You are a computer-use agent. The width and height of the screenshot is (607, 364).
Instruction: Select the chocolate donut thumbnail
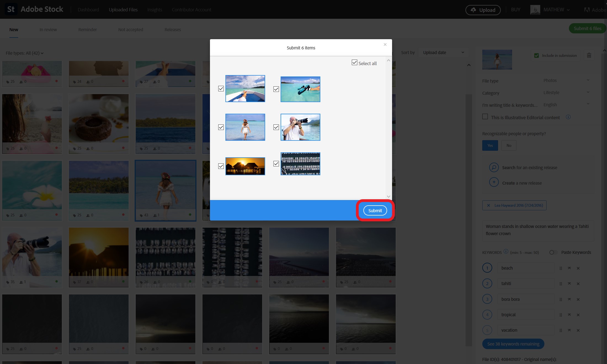point(99,124)
